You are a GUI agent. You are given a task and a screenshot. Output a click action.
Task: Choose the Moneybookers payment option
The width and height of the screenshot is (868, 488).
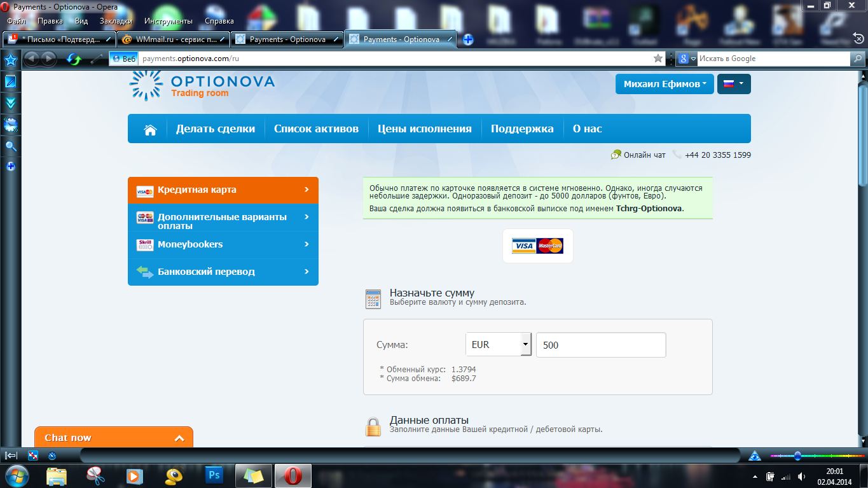(223, 244)
